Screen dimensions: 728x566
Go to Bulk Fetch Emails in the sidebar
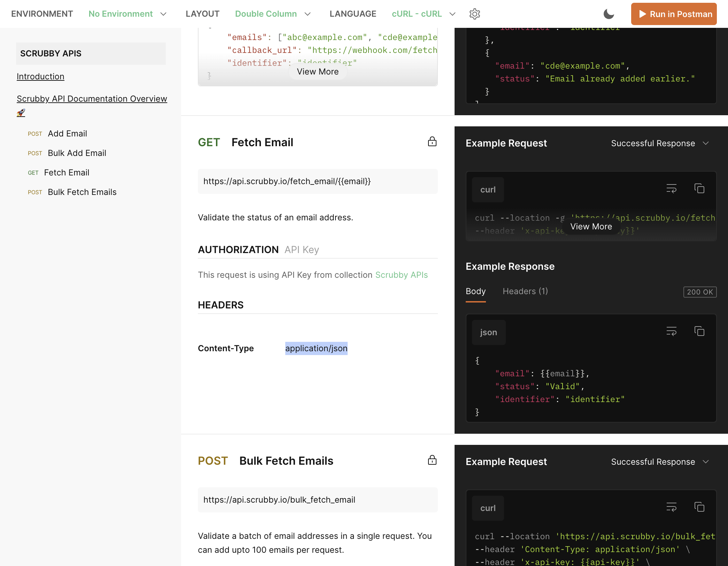pos(82,192)
